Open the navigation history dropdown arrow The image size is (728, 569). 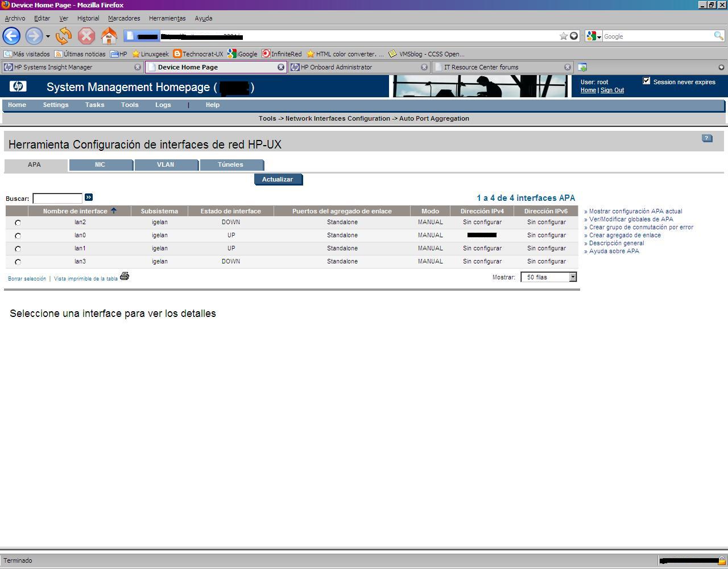pyautogui.click(x=48, y=36)
